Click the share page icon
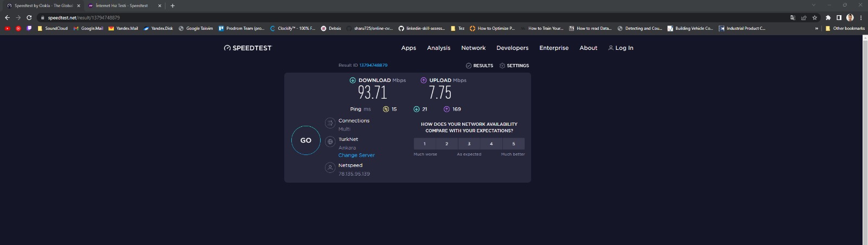868x245 pixels. 803,17
